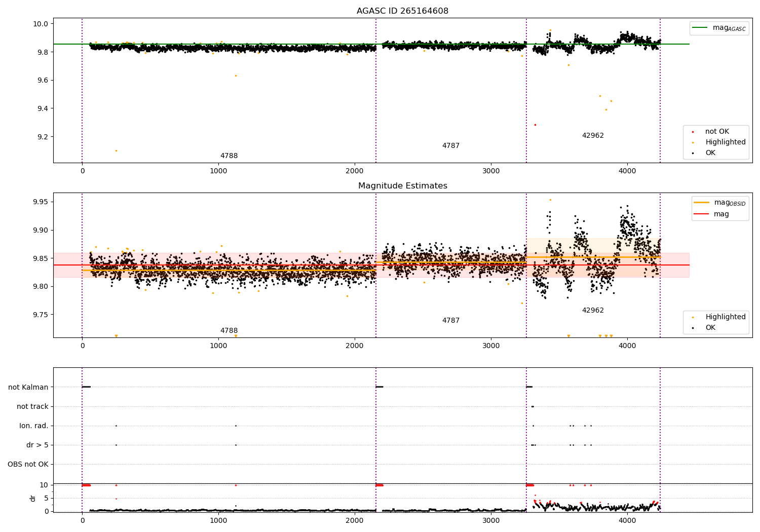This screenshot has height=532, width=760.
Task: Select 'Highlighted' legend entry in the top plot
Action: point(726,142)
